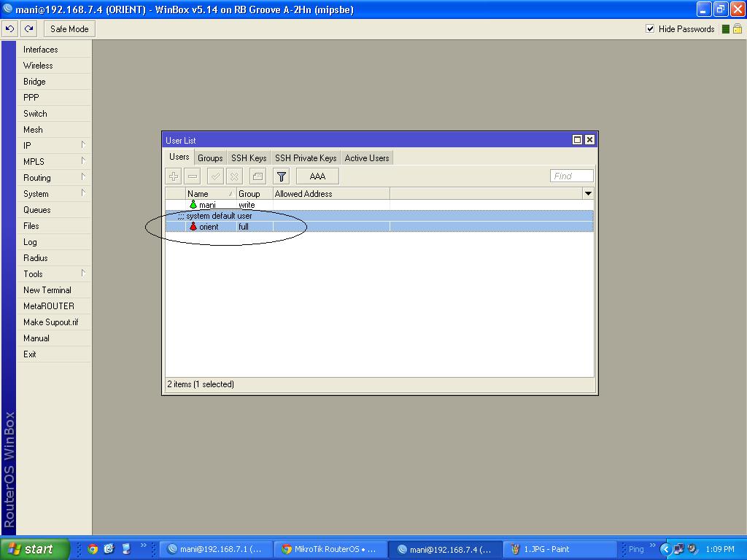Click the Enable (checkmark) button
This screenshot has height=560, width=747.
pos(215,176)
